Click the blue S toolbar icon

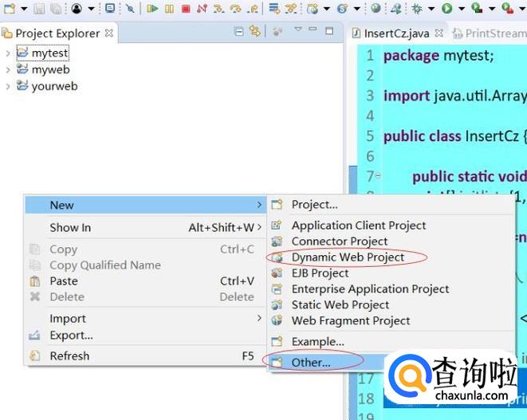pos(342,9)
